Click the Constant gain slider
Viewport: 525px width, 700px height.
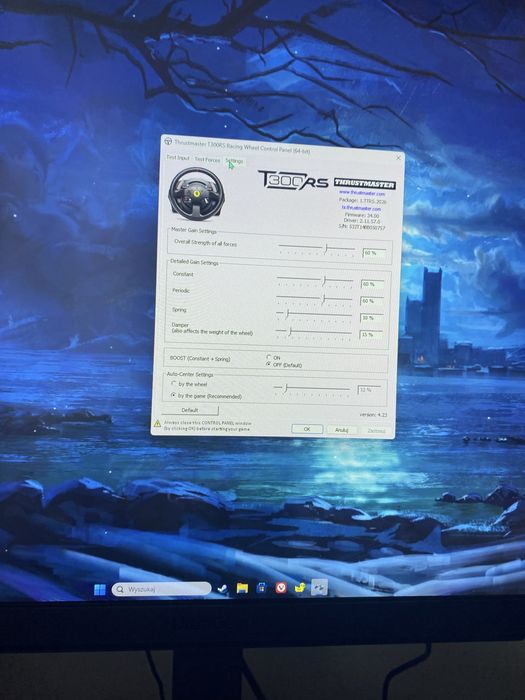tap(315, 281)
